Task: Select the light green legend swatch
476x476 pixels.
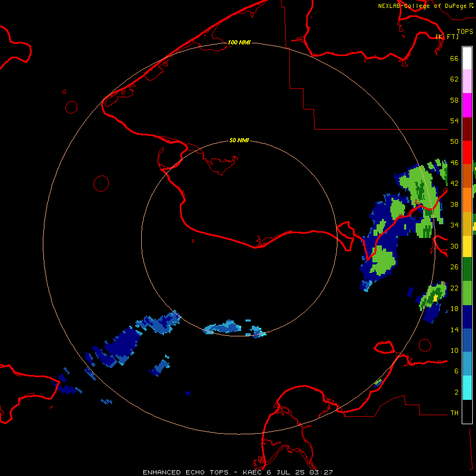Action: [x=467, y=293]
